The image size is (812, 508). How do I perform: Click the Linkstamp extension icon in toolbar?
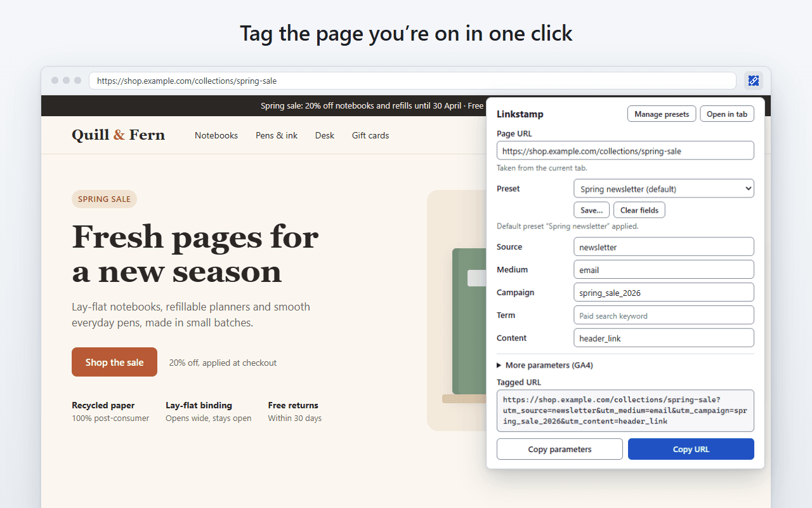pos(753,81)
